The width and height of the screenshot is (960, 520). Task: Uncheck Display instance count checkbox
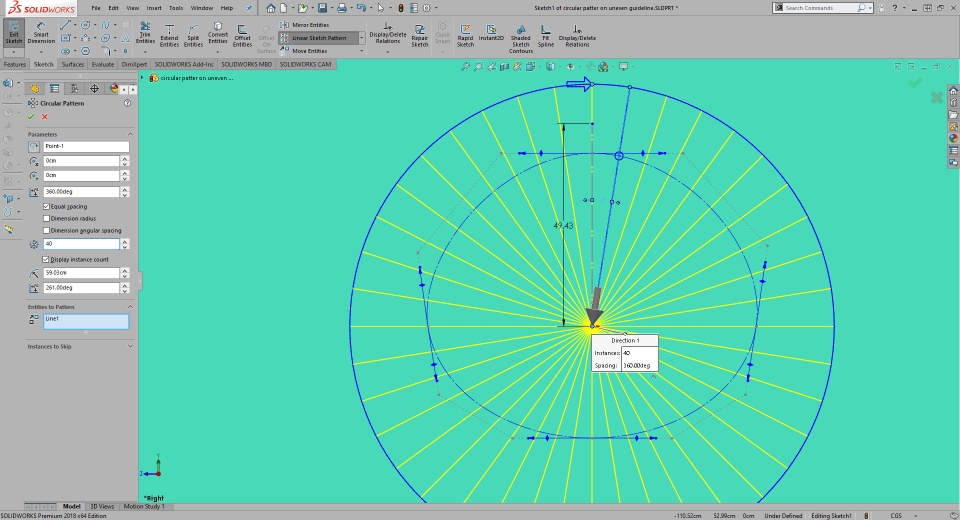(x=47, y=259)
